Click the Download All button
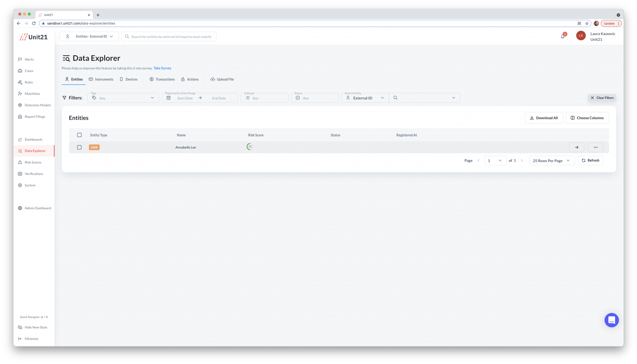The width and height of the screenshot is (637, 364). click(x=544, y=118)
